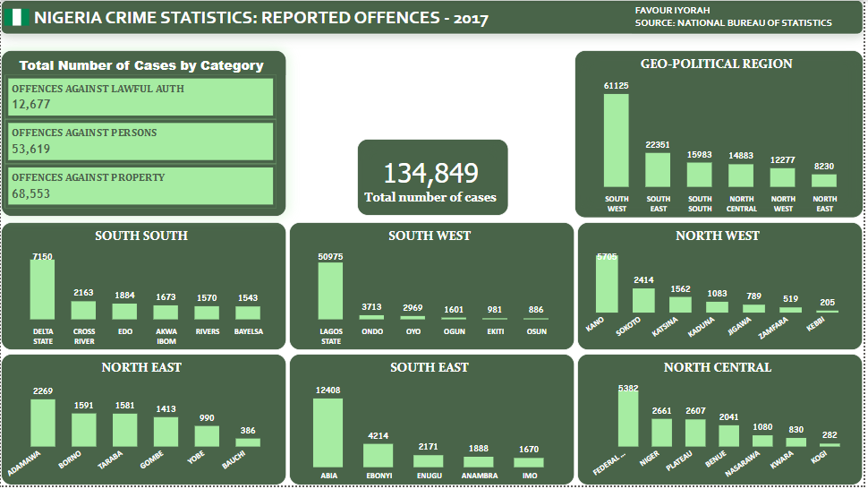Choose the Offences Against Property card
The image size is (868, 489).
(x=140, y=185)
